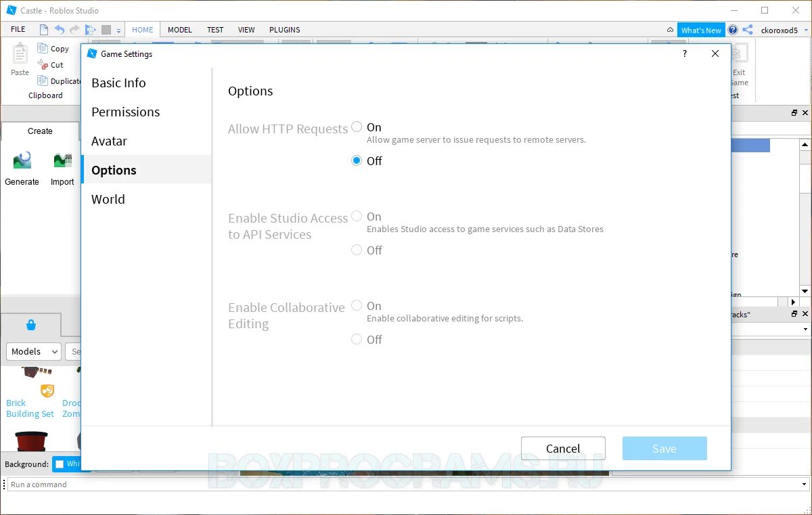Select On for Enable Studio Access to API Services
The image size is (812, 515).
click(357, 216)
